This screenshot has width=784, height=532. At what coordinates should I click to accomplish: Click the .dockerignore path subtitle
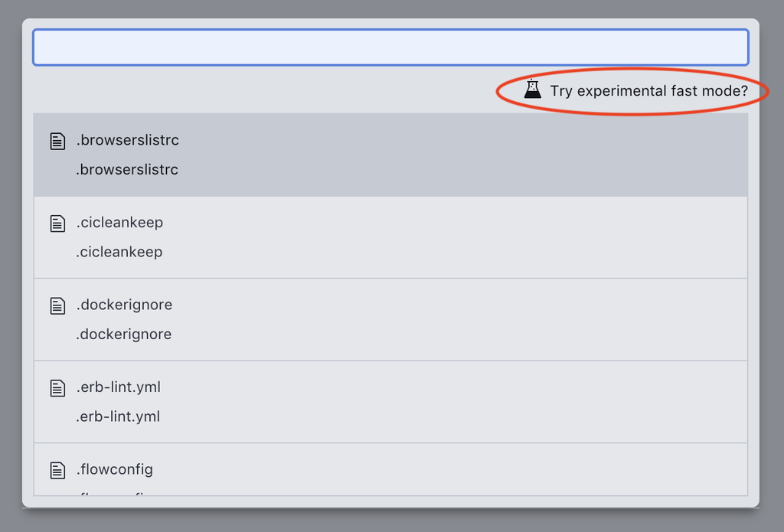[124, 335]
